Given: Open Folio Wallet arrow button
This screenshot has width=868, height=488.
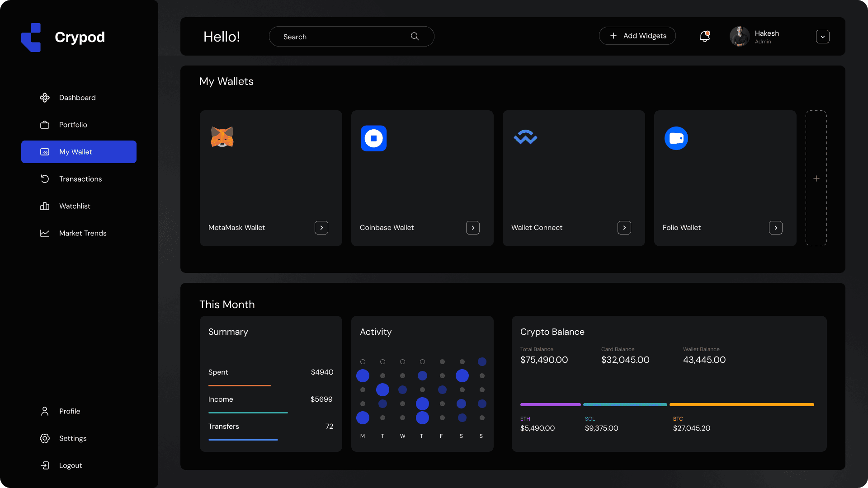Looking at the screenshot, I should coord(776,228).
